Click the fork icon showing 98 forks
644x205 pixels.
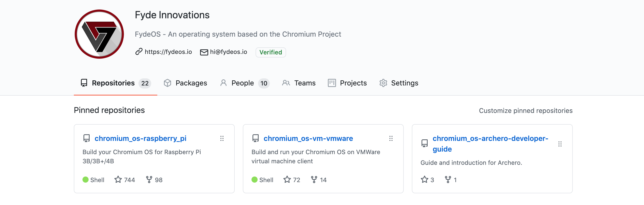(149, 180)
